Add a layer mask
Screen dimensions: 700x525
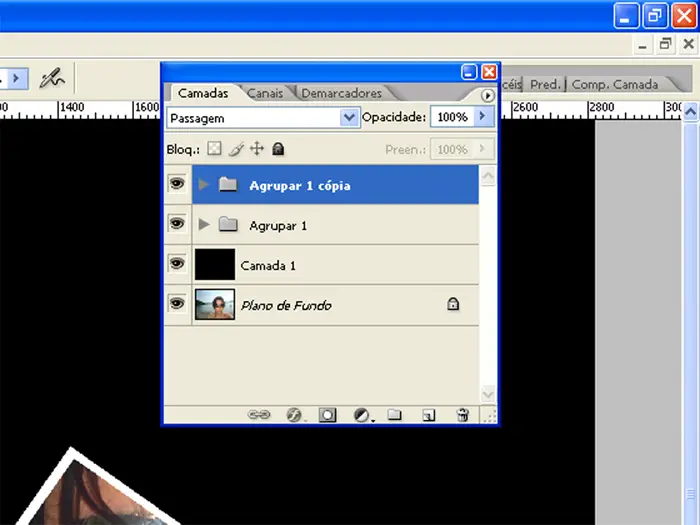click(x=327, y=415)
